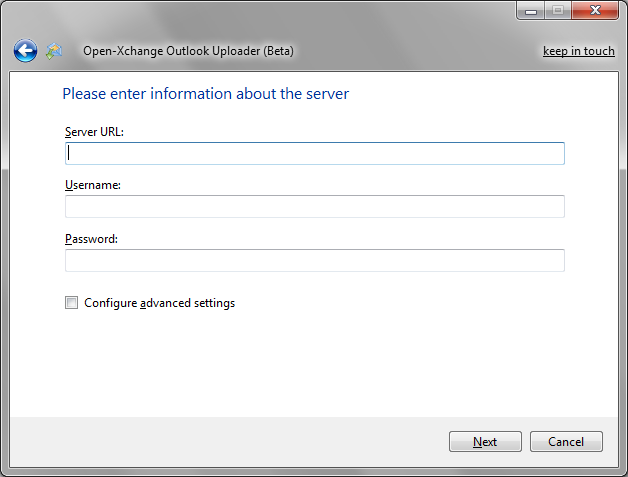628x477 pixels.
Task: Click the disabled maximize window button
Action: [558, 10]
